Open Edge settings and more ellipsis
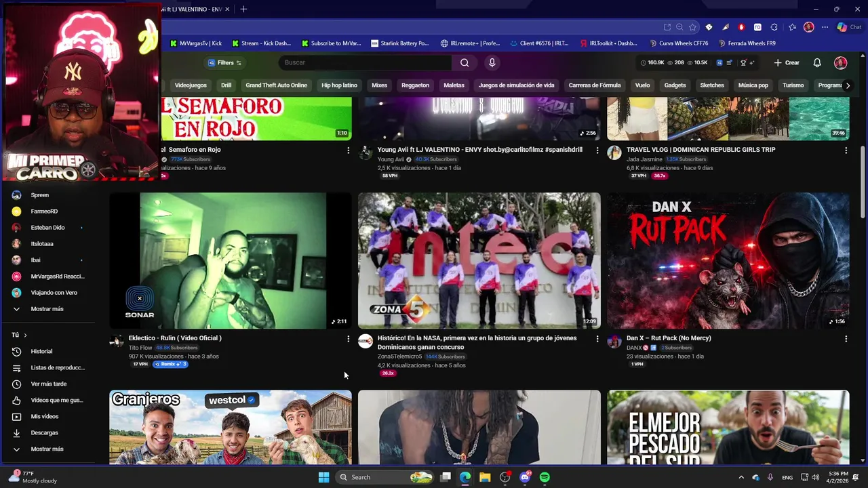 (x=825, y=27)
